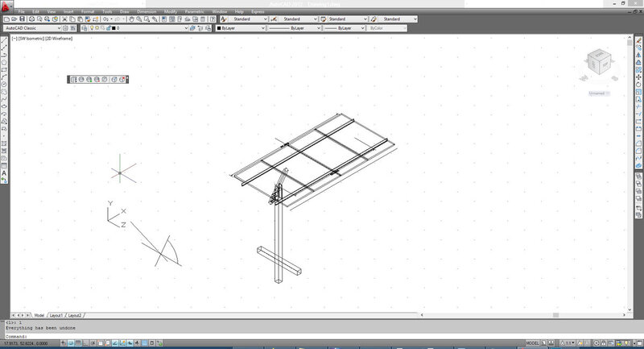Click the [2D Wireframe] visual style label
This screenshot has height=349, width=644.
coord(59,39)
